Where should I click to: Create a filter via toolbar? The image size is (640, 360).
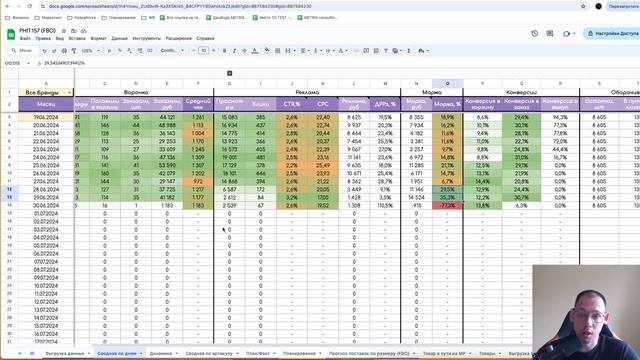tap(386, 51)
